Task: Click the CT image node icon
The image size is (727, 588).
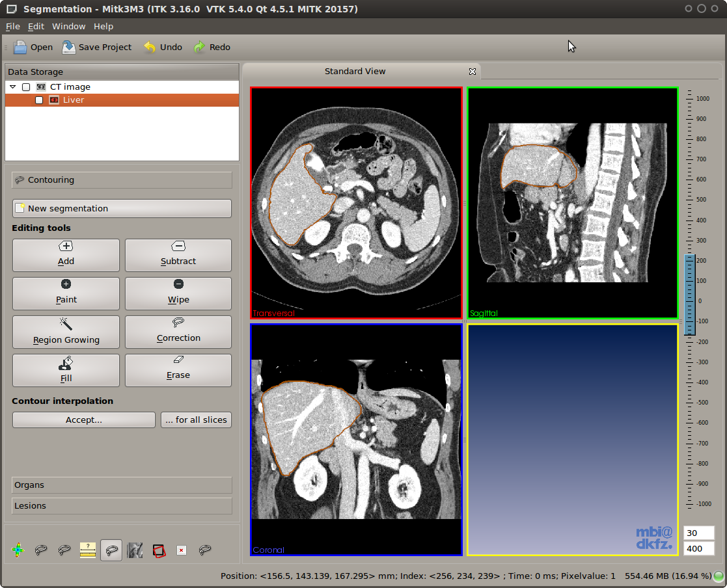Action: [x=41, y=87]
